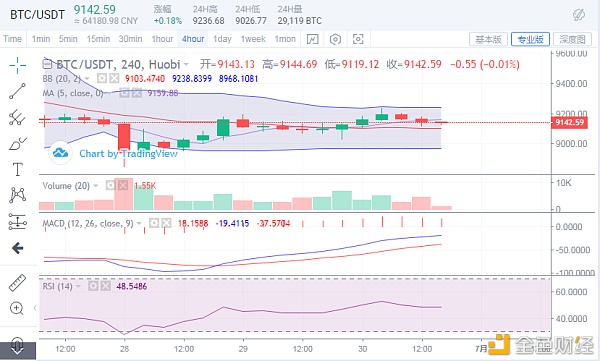Click the 深度图 button

coord(572,39)
